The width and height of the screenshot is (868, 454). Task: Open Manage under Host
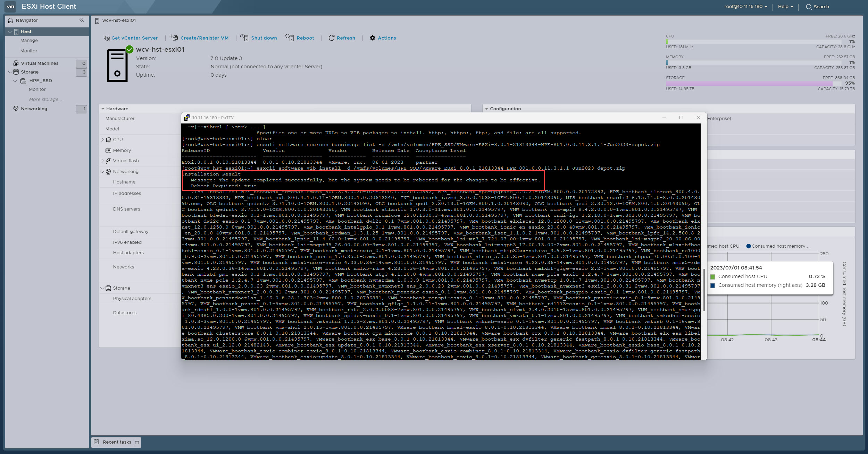(29, 41)
